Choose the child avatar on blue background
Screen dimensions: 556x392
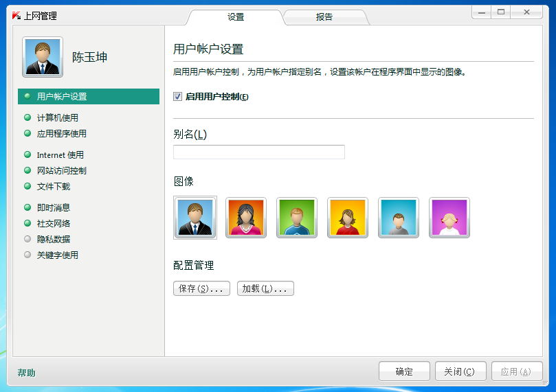399,218
